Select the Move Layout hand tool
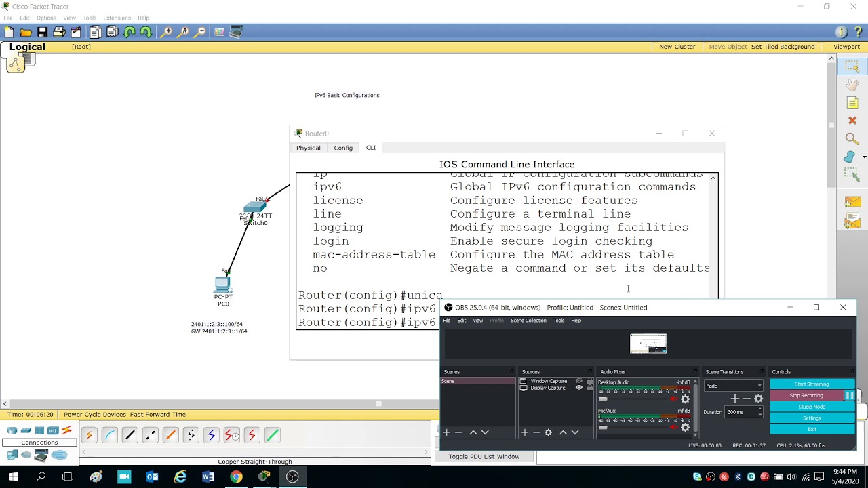The height and width of the screenshot is (488, 868). click(852, 85)
